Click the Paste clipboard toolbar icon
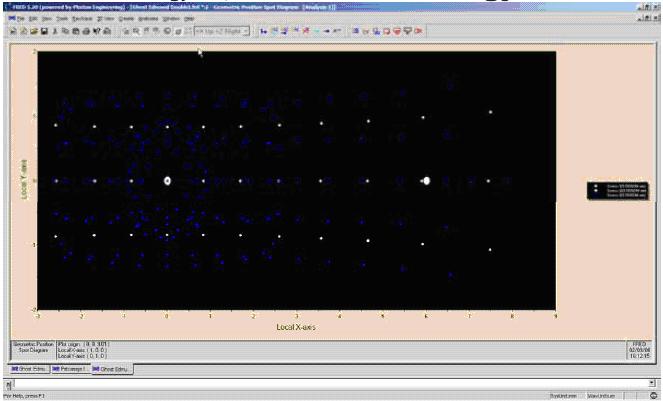The height and width of the screenshot is (401, 663). pos(76,31)
